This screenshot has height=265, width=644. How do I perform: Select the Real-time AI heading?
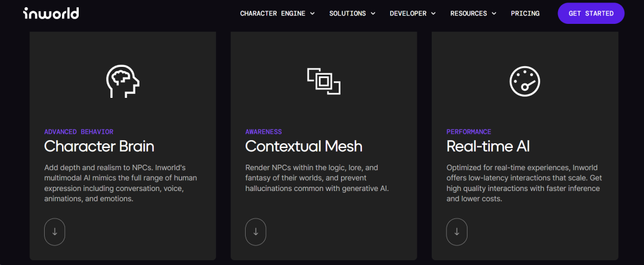pos(488,146)
